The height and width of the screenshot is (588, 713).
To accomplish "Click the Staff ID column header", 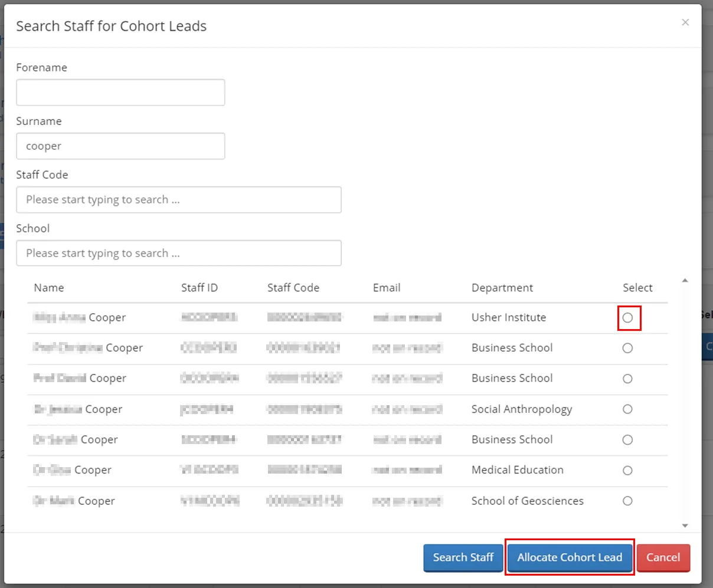I will pos(198,288).
